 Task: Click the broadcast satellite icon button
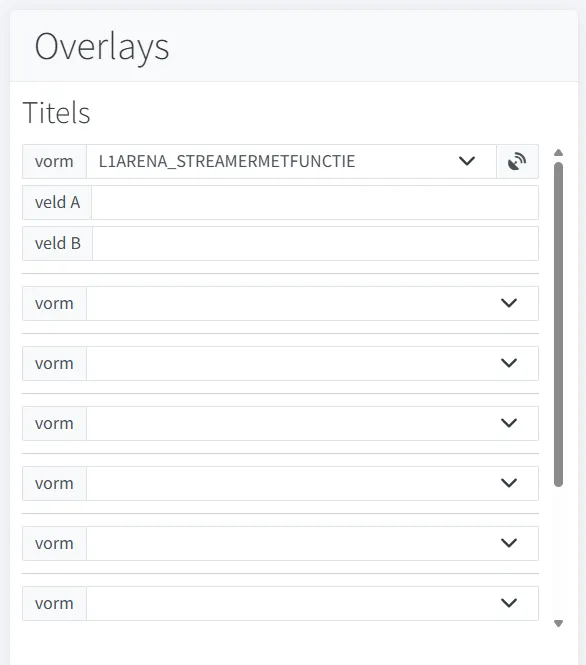(x=517, y=162)
